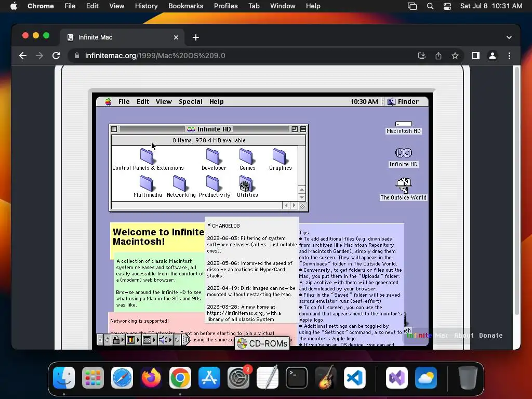Select the Infinite HD desktop drive icon
Screen dimensions: 532x399
click(403, 157)
